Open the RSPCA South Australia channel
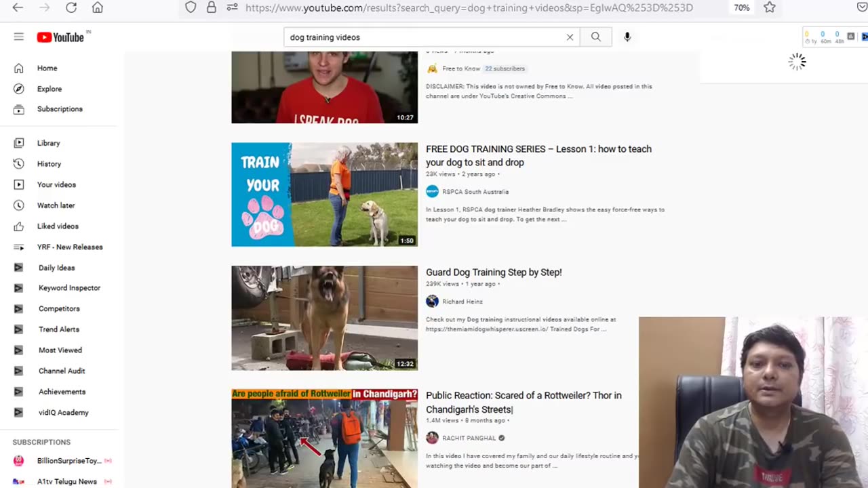Screen dimensions: 868x488 (x=475, y=192)
